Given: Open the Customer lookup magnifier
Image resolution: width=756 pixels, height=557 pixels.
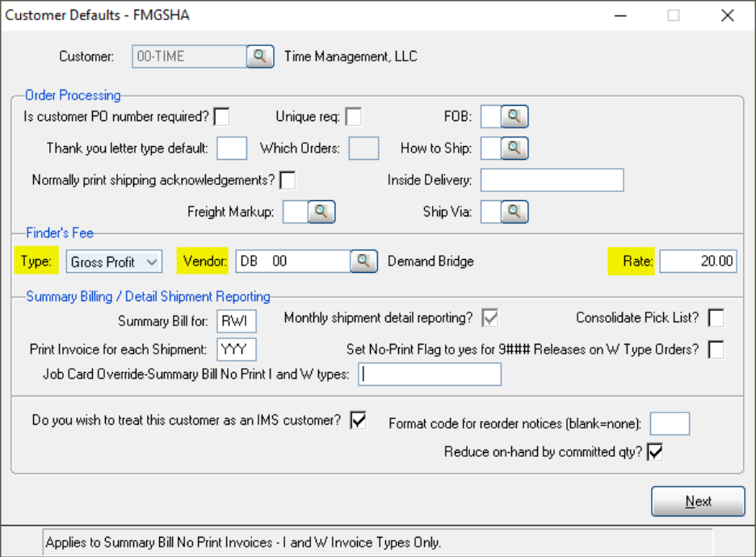Looking at the screenshot, I should tap(260, 57).
